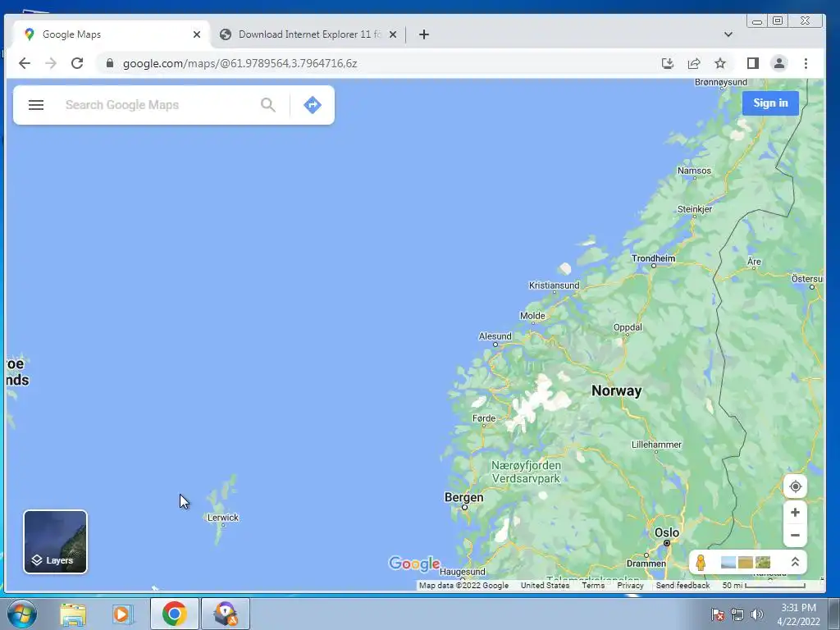Click the Førde label
Screen dimensions: 840x630
point(484,418)
